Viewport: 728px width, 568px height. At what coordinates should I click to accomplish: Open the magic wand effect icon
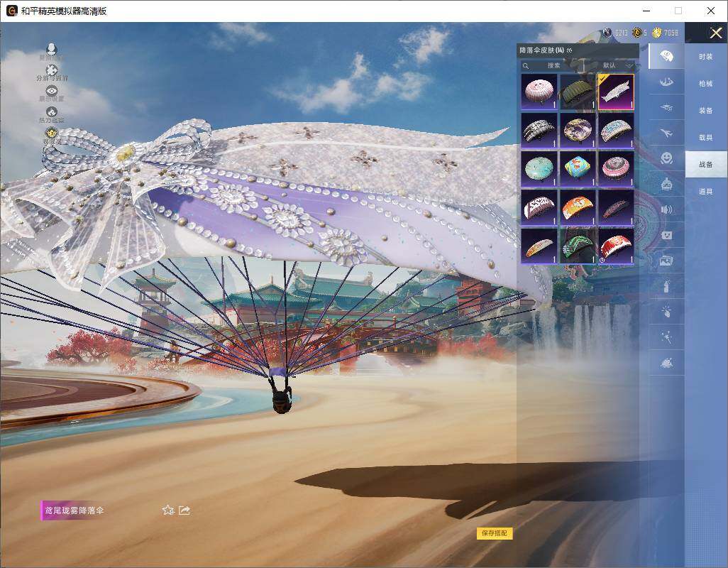[x=666, y=337]
